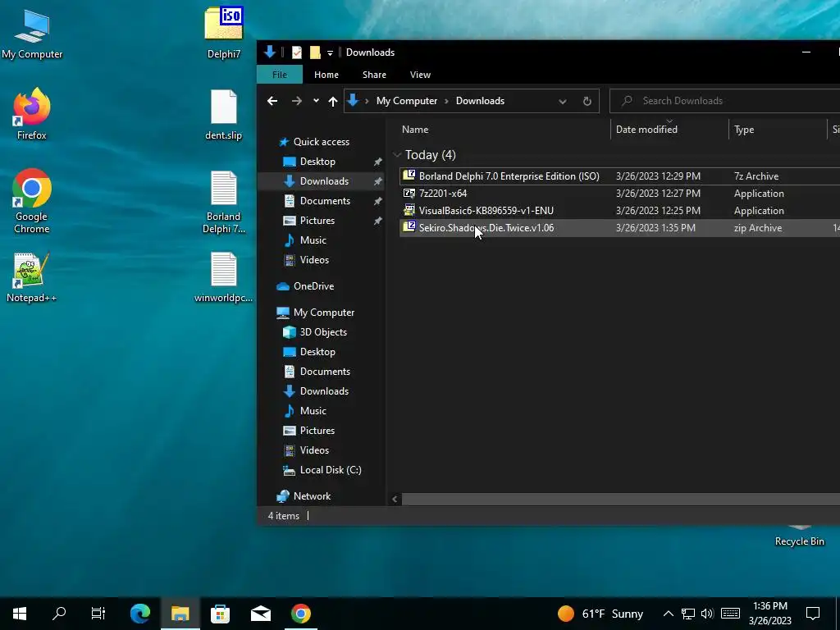Viewport: 840px width, 630px height.
Task: Open the File ribbon tab
Action: (280, 75)
